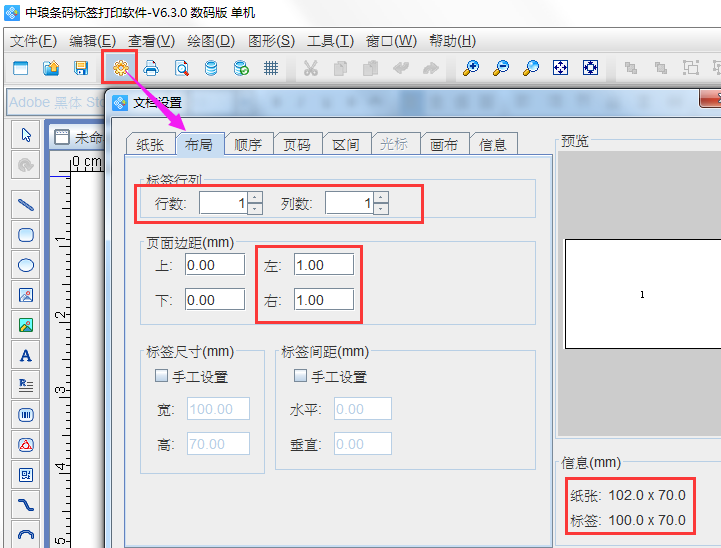This screenshot has height=548, width=721.
Task: Select the barcode drawing tool
Action: (27, 414)
